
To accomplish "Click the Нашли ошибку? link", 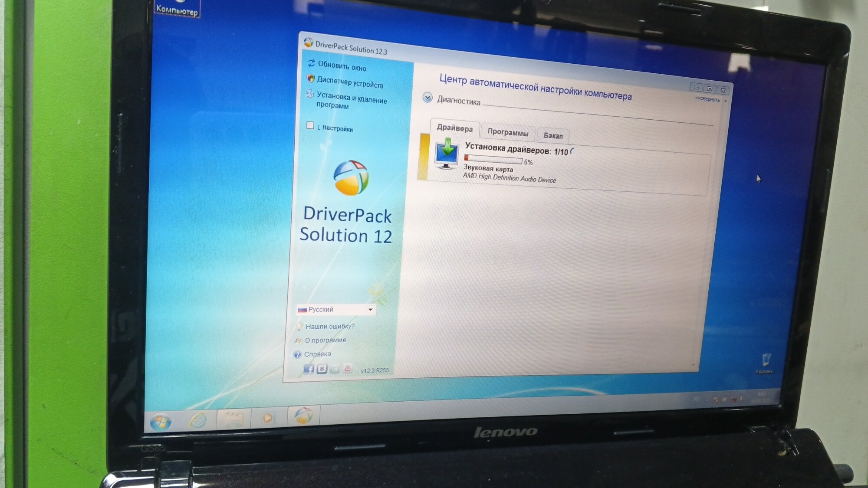I will click(330, 326).
